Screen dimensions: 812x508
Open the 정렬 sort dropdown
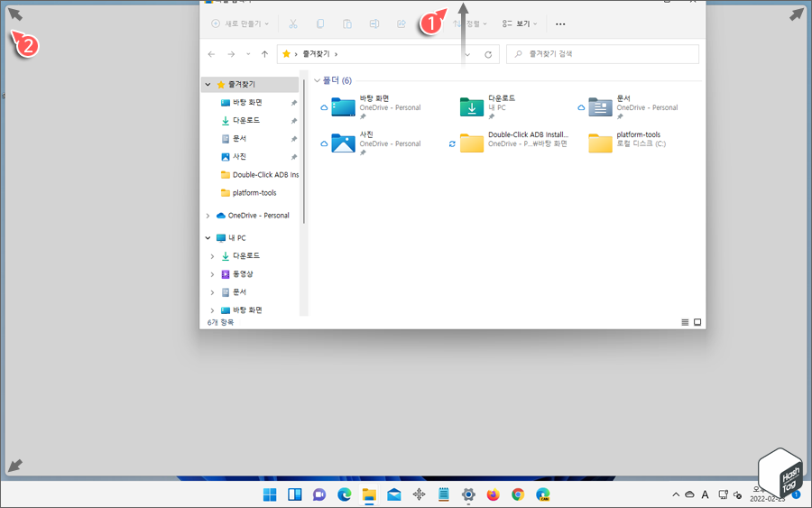470,23
